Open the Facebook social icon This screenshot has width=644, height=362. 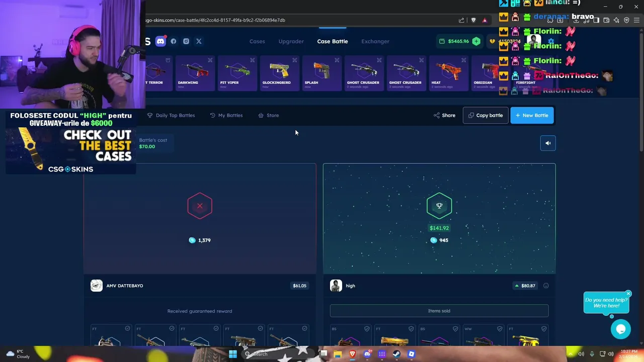click(x=174, y=41)
